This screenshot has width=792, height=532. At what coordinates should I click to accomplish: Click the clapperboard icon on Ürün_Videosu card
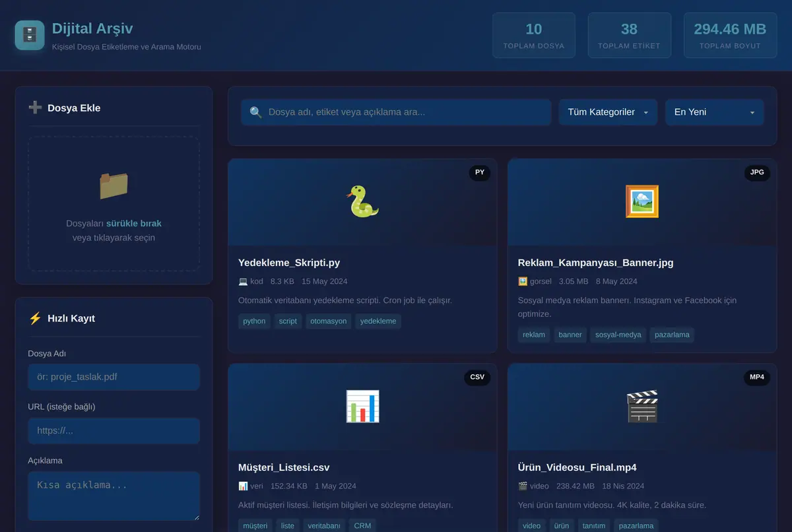[x=642, y=407]
